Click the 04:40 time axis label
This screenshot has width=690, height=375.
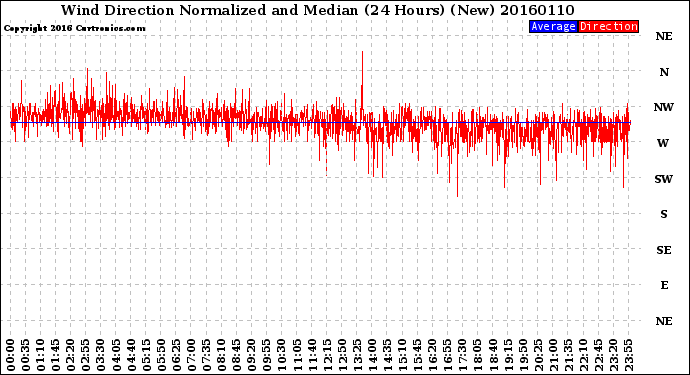131,355
